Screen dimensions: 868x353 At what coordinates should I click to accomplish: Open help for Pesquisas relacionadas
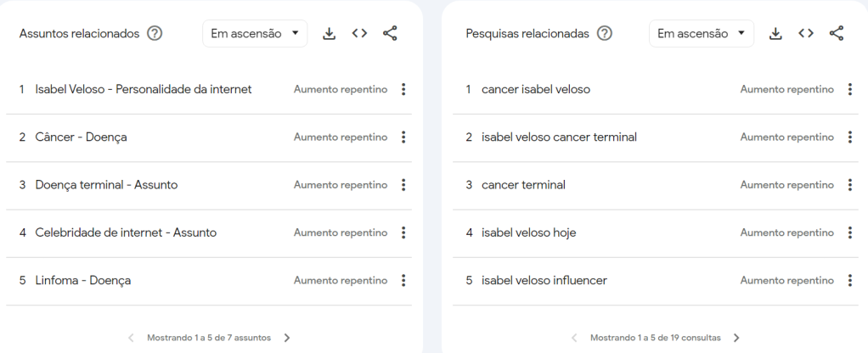[x=604, y=34]
